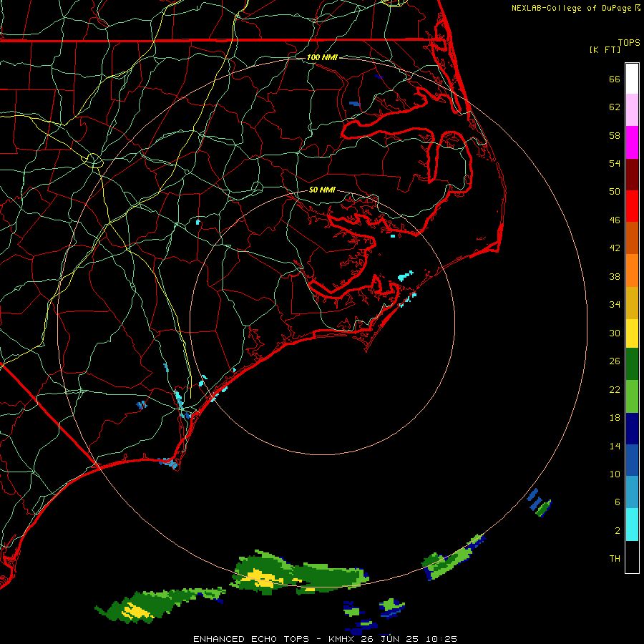Image resolution: width=644 pixels, height=644 pixels.
Task: Select the cyan swatch near 2
Action: click(x=632, y=525)
